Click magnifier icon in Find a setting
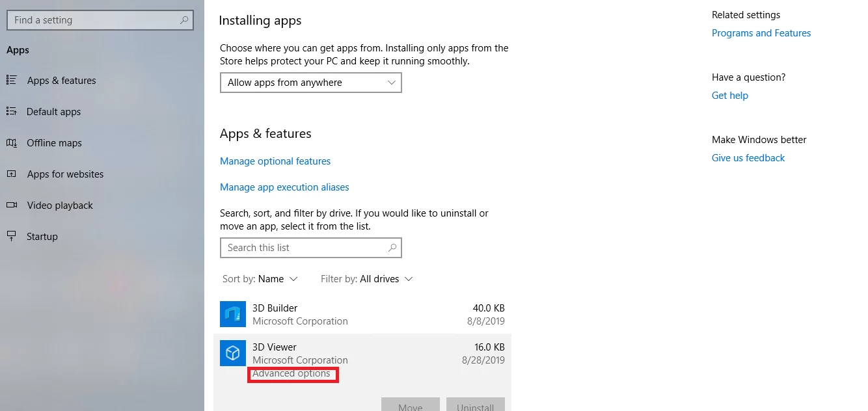This screenshot has height=411, width=868. [x=185, y=20]
